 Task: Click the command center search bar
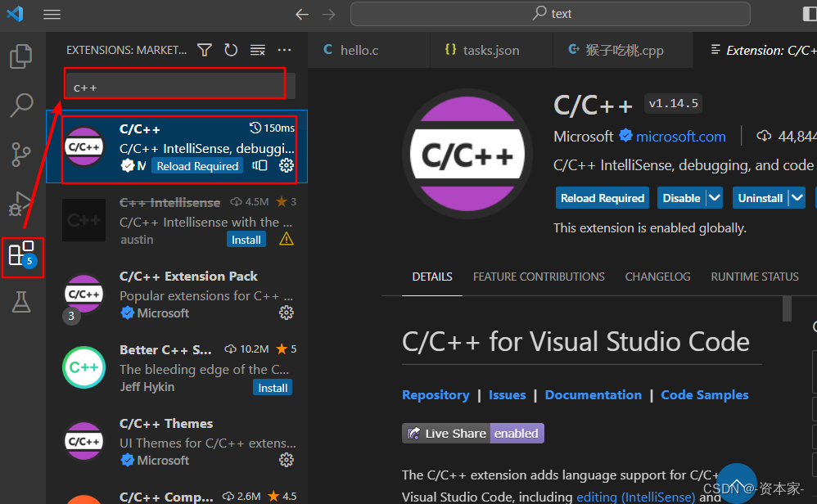(550, 14)
